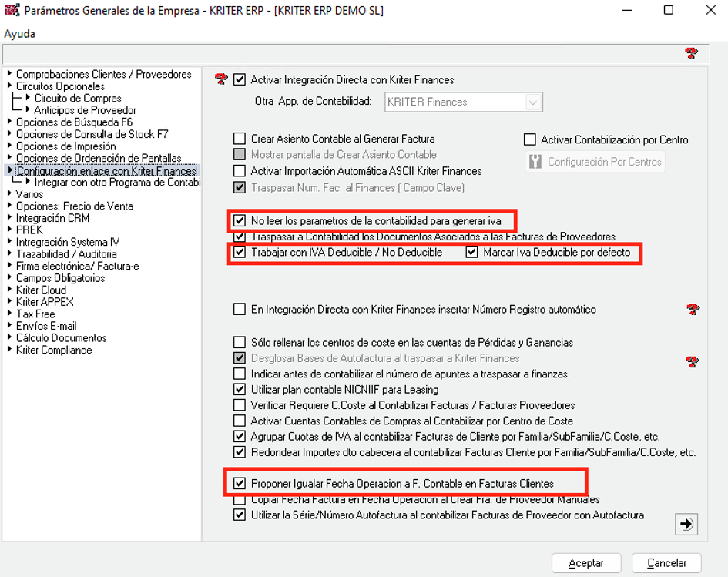Select Envíos E-mail in the tree
This screenshot has width=728, height=577.
click(x=46, y=326)
